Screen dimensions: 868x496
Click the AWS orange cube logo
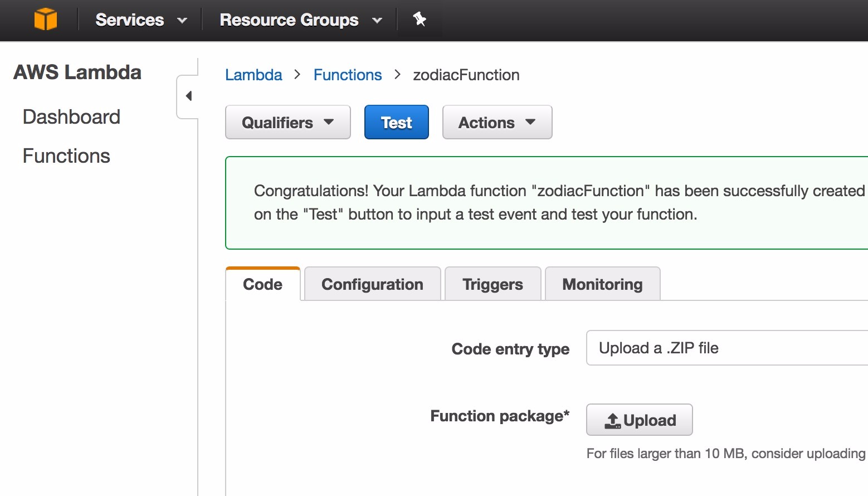[x=45, y=20]
